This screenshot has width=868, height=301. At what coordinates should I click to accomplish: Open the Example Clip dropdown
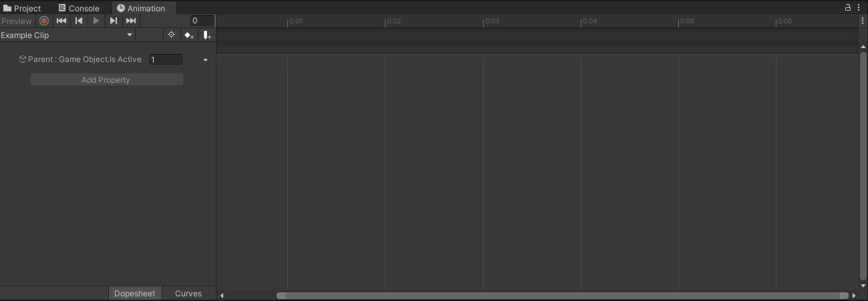pyautogui.click(x=67, y=35)
